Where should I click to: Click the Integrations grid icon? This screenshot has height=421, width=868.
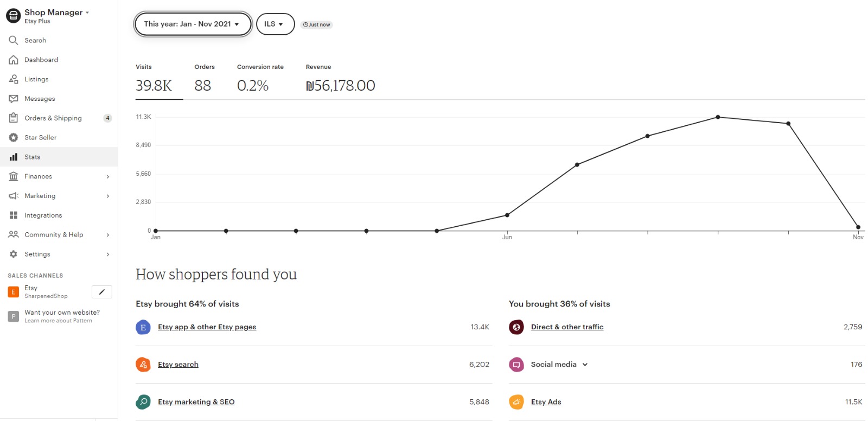[x=14, y=215]
